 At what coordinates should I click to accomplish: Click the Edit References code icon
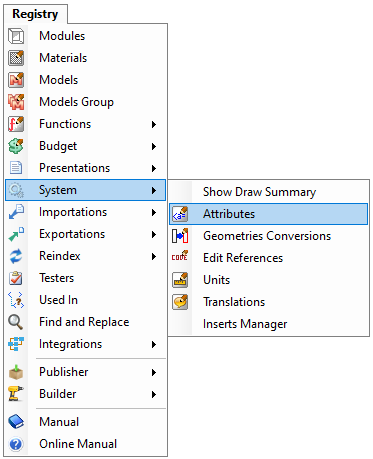tap(180, 256)
